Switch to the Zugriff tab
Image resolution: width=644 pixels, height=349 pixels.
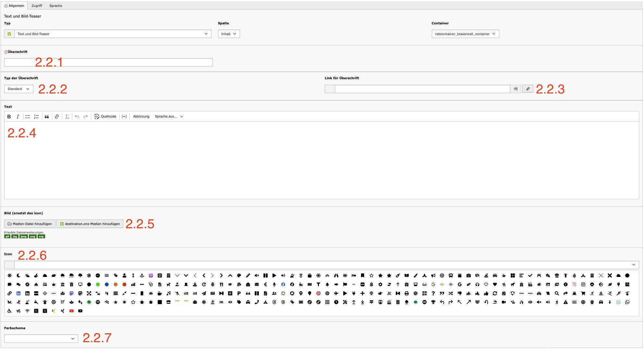click(37, 6)
